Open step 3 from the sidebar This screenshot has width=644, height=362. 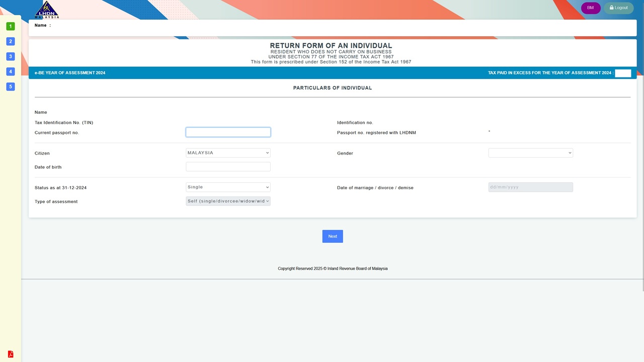coord(11,56)
